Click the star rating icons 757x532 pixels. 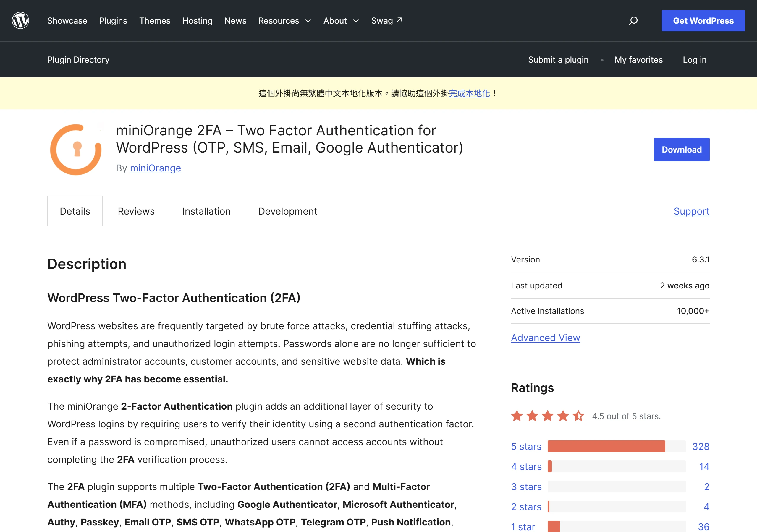coord(547,416)
